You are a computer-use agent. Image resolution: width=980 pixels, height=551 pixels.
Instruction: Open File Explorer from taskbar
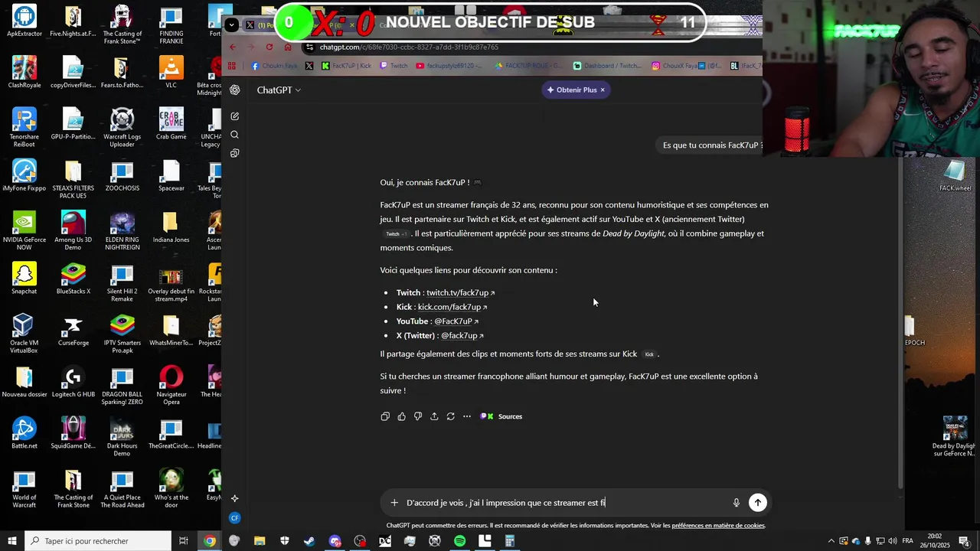pyautogui.click(x=260, y=541)
